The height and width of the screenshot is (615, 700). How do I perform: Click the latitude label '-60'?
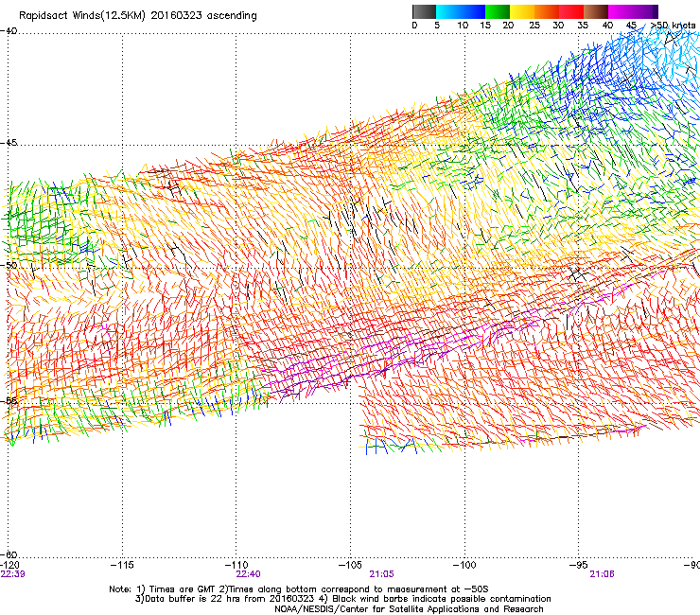pyautogui.click(x=9, y=555)
